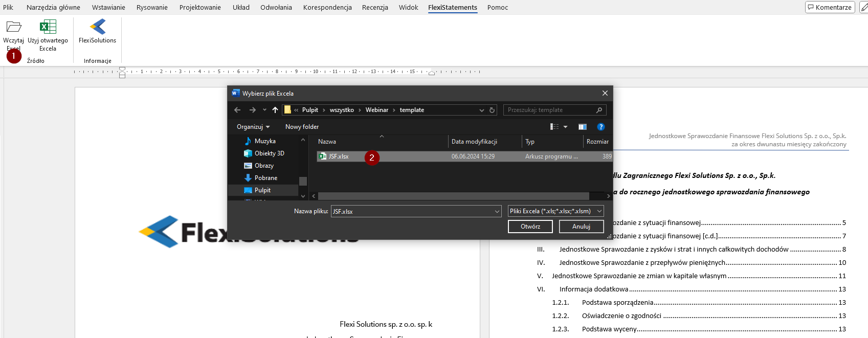Expand address path history dropdown

pyautogui.click(x=481, y=110)
